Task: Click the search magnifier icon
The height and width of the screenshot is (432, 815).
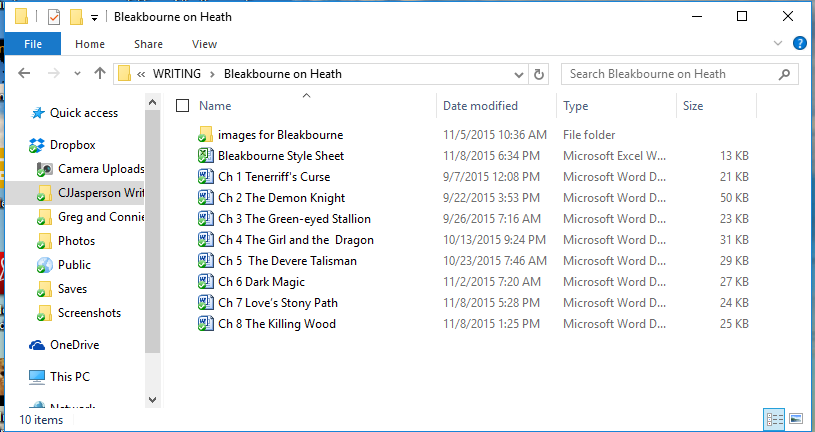Action: click(786, 74)
